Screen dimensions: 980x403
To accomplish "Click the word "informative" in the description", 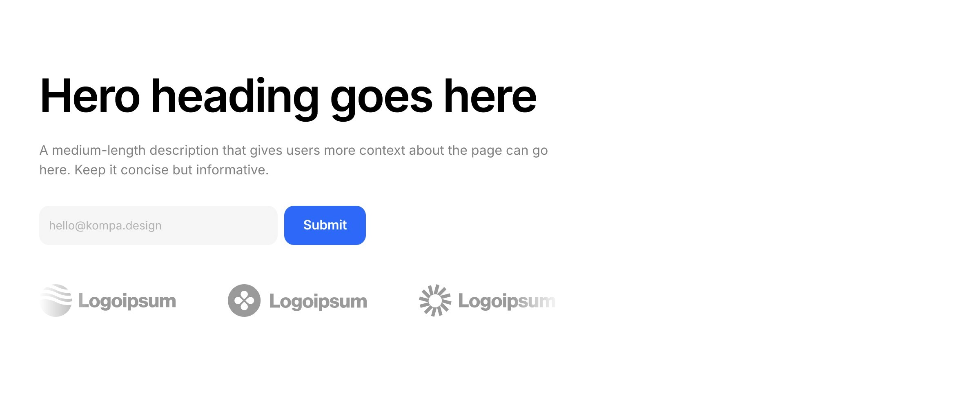I will coord(231,170).
